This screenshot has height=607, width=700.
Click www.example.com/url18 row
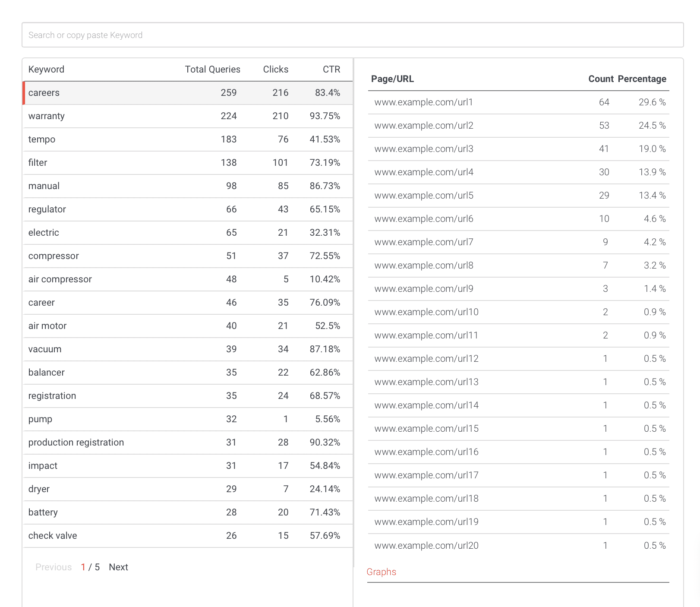519,499
